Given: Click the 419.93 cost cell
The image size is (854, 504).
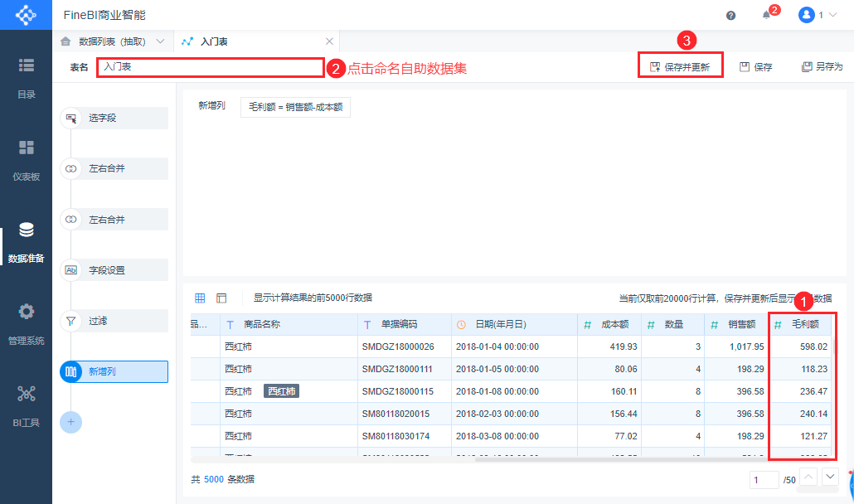Looking at the screenshot, I should click(x=609, y=346).
